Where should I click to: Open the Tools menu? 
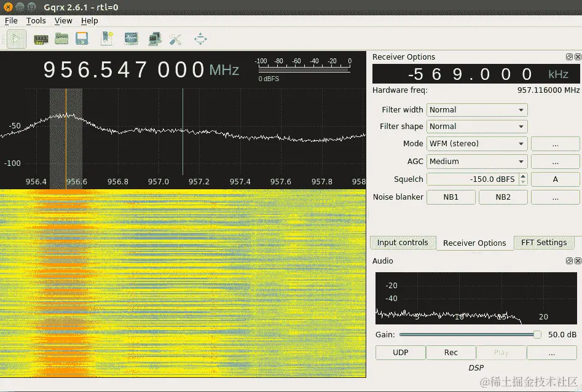click(x=36, y=21)
